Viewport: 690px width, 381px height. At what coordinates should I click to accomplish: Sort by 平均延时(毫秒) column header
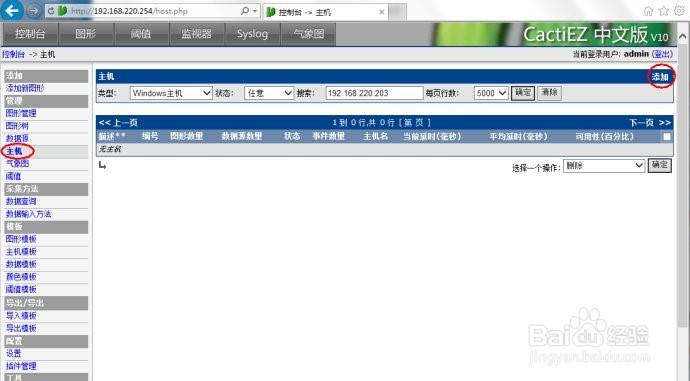pyautogui.click(x=518, y=136)
